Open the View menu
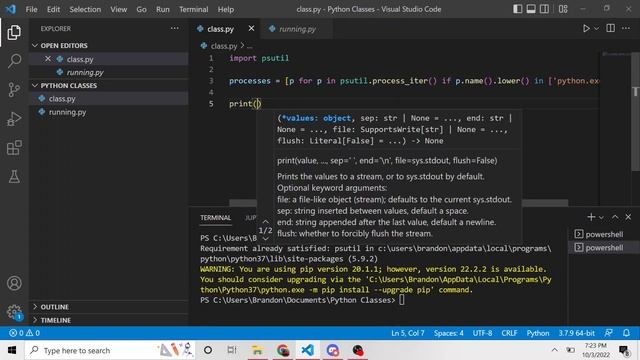The width and height of the screenshot is (640, 360). coord(118,9)
